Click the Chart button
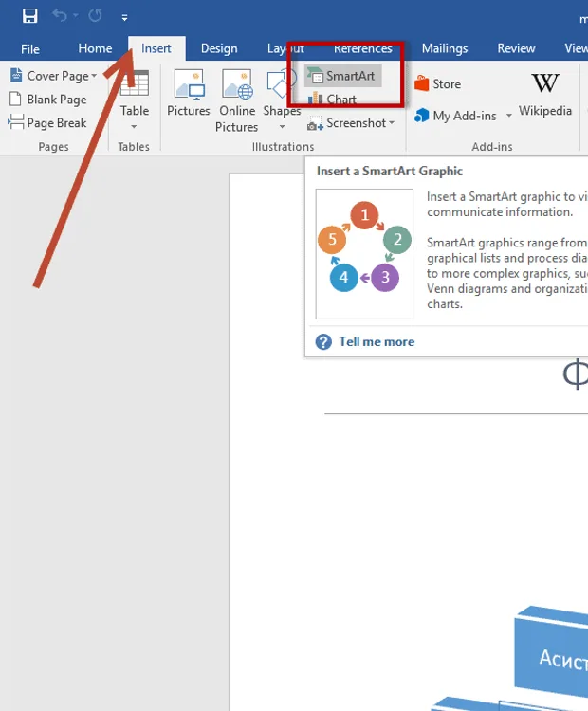The height and width of the screenshot is (711, 588). tap(334, 99)
